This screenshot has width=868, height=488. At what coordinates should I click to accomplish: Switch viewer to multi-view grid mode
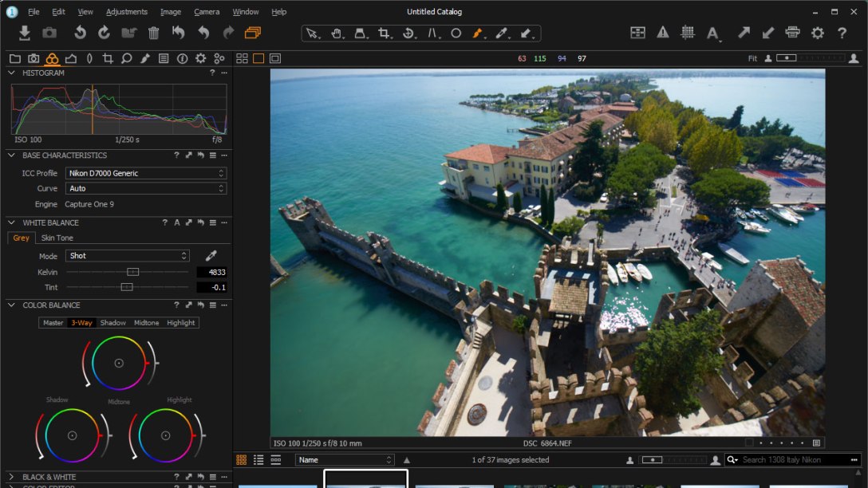(243, 58)
